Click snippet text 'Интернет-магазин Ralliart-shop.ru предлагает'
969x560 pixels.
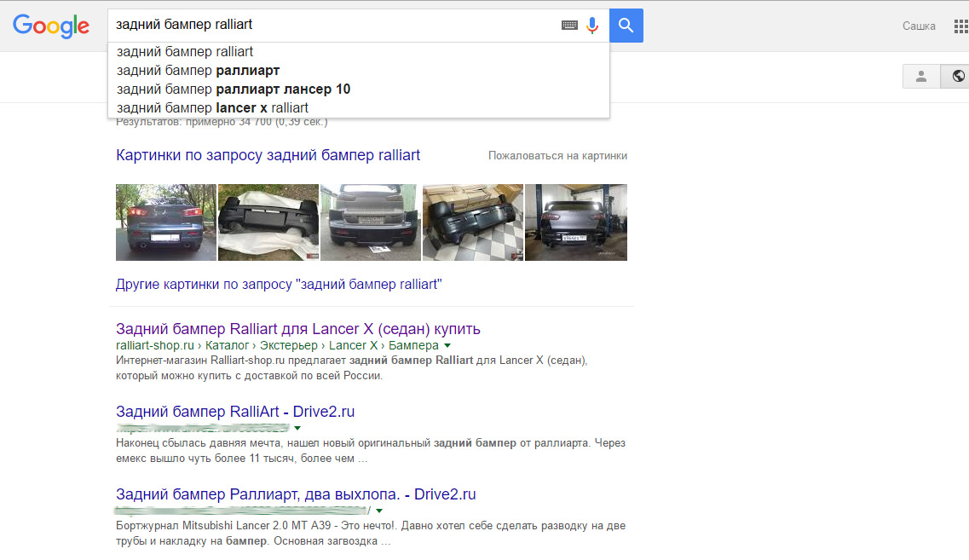click(231, 361)
